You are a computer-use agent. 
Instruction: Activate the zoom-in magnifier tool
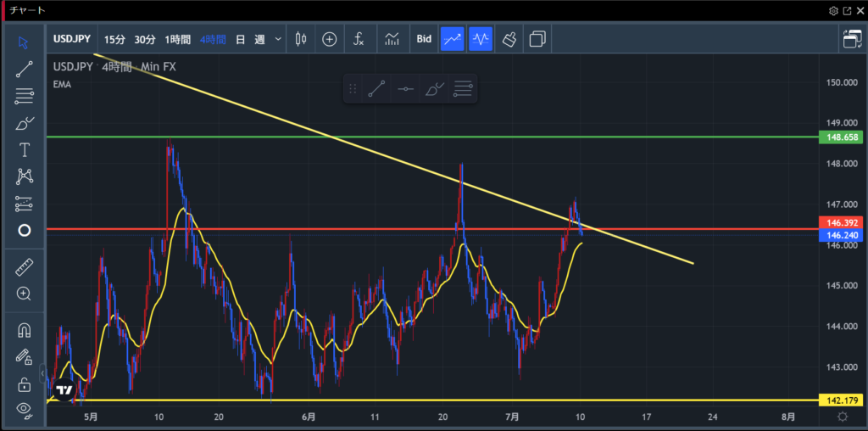(24, 294)
